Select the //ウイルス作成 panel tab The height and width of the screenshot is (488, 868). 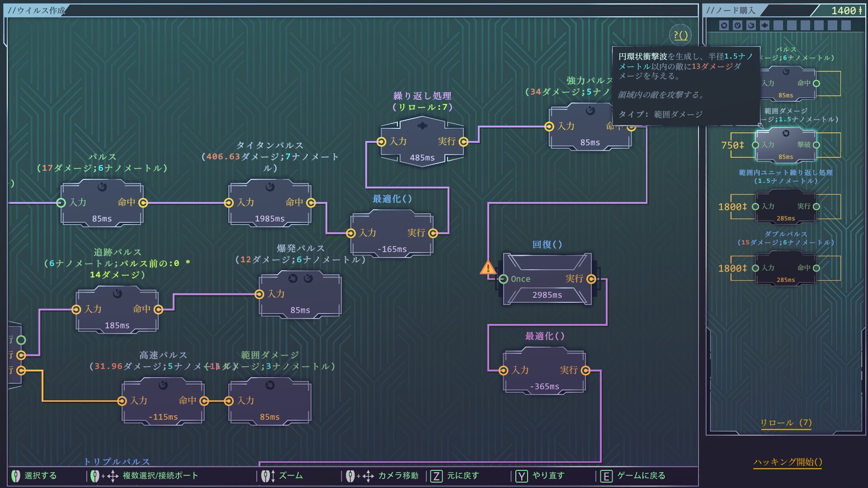37,10
